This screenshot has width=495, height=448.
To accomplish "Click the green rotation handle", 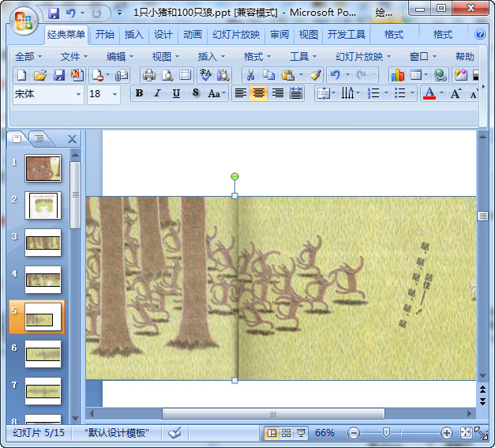I will [x=234, y=177].
